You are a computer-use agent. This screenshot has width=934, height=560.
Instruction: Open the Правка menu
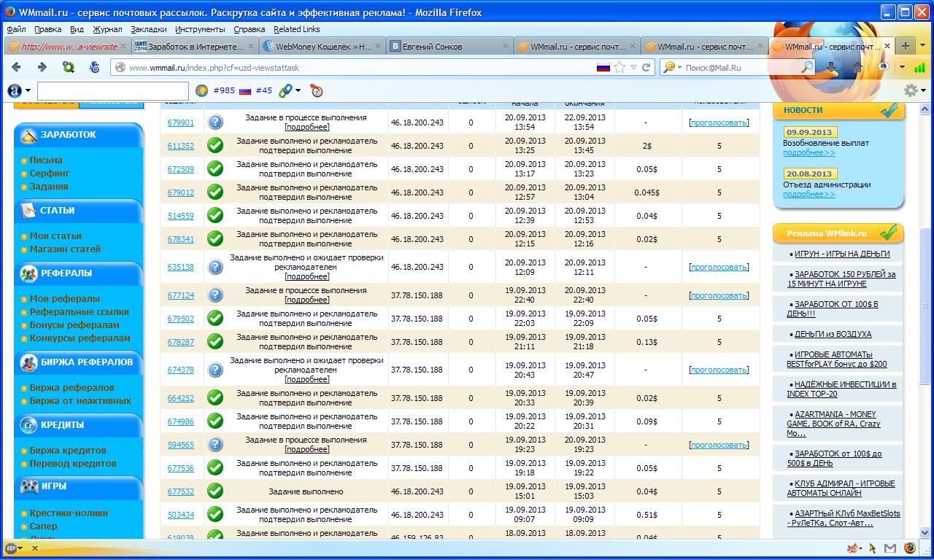coord(47,29)
